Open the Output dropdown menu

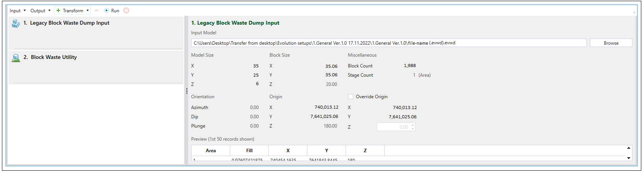pyautogui.click(x=40, y=11)
